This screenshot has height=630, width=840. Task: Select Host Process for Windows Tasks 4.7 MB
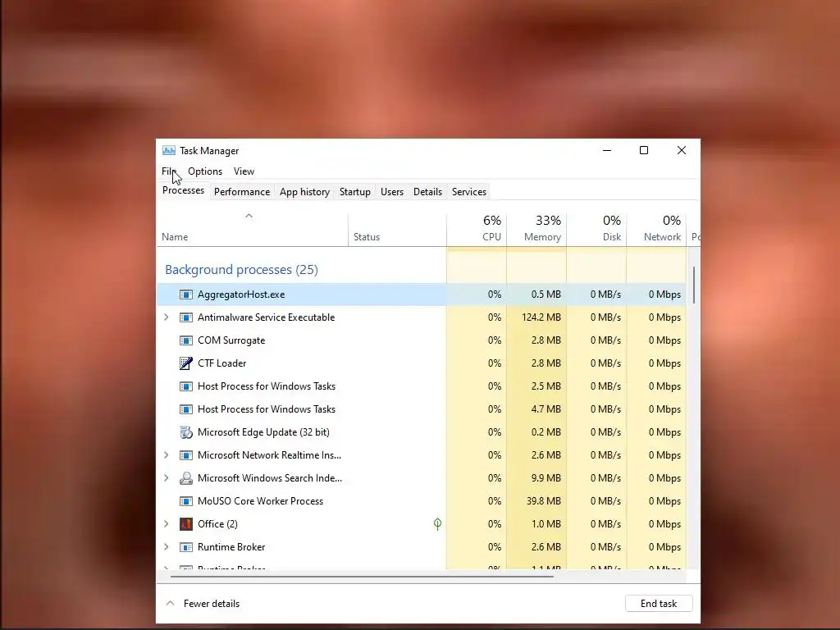pos(421,409)
